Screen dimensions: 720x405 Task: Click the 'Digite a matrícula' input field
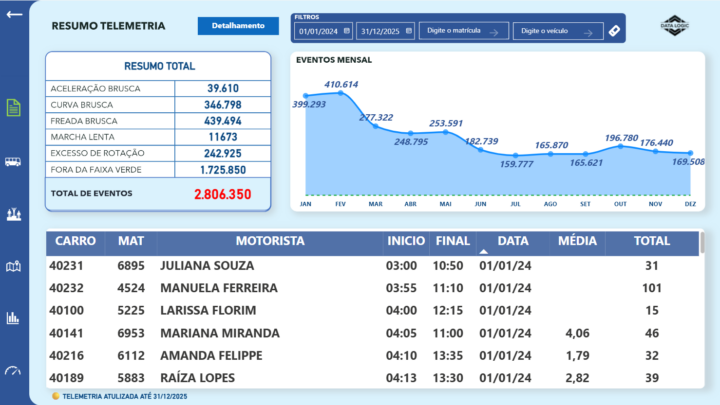point(462,32)
